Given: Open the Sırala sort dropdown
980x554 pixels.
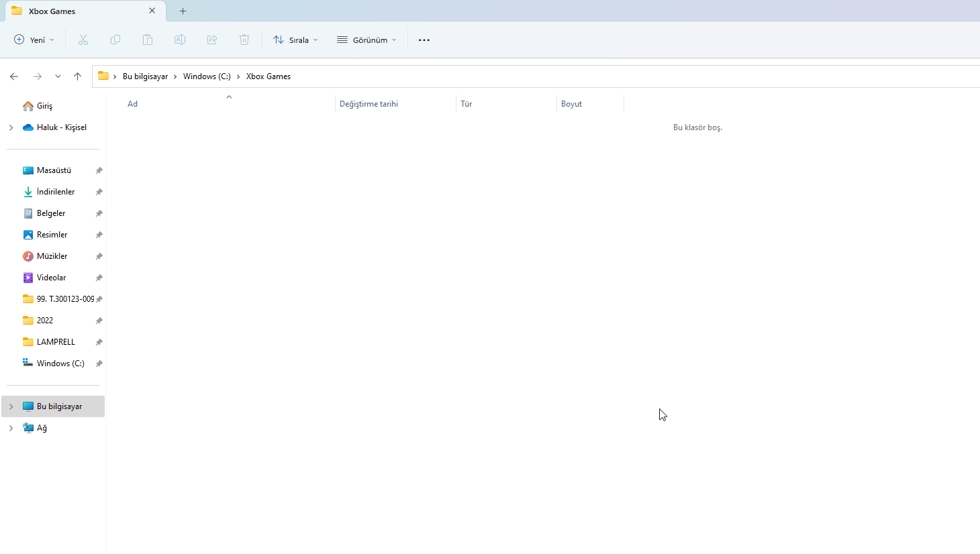Looking at the screenshot, I should click(295, 40).
